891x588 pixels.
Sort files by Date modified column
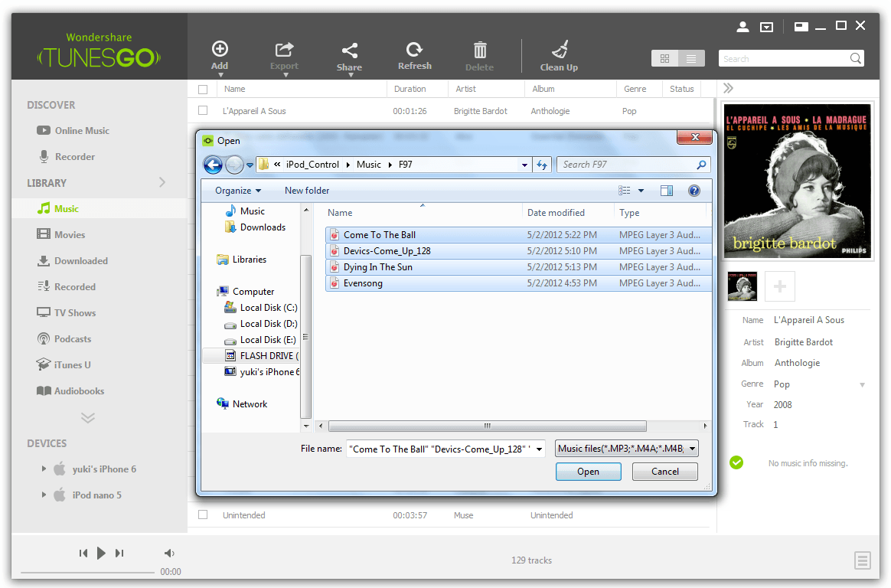click(556, 213)
